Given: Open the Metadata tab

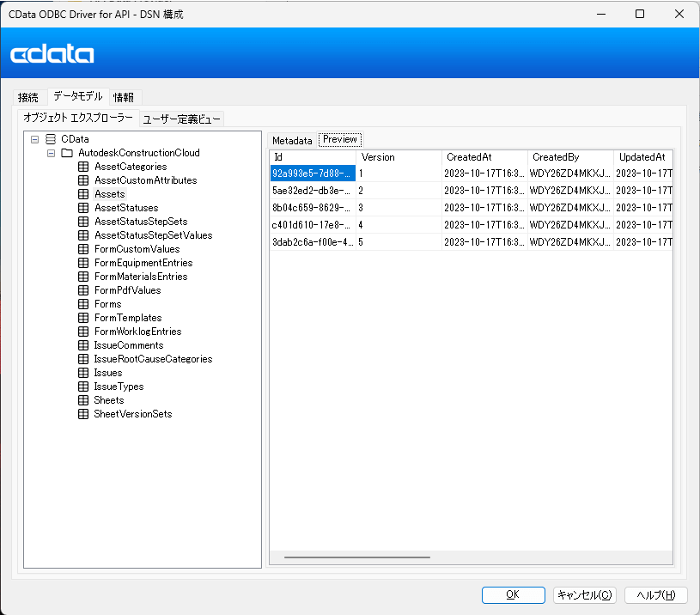Looking at the screenshot, I should coord(292,141).
